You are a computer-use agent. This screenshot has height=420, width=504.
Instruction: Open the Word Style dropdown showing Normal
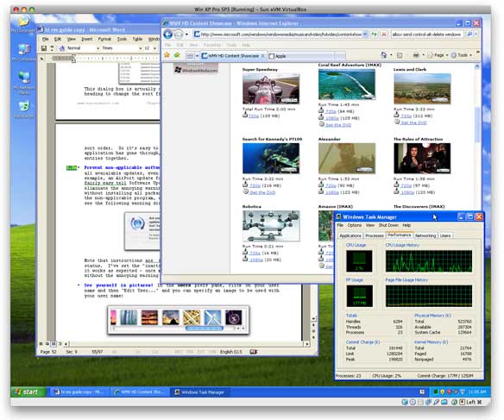tap(98, 48)
